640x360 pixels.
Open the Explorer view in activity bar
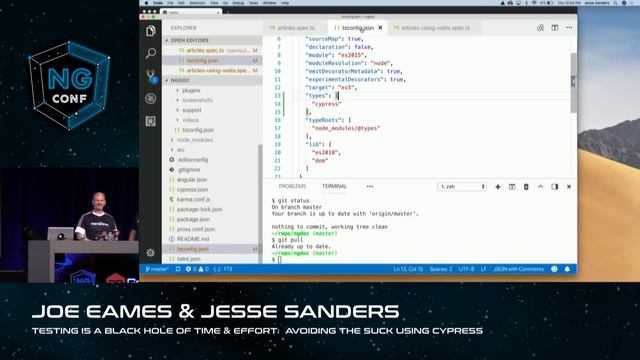click(151, 31)
